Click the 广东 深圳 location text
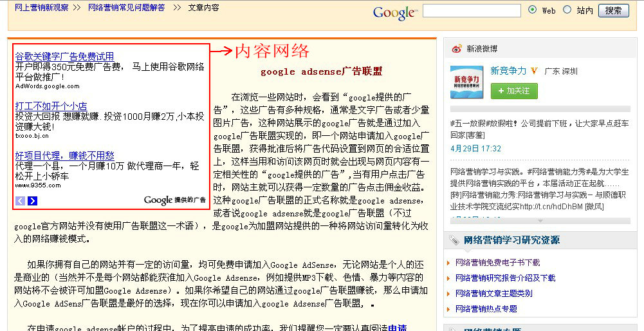 561,71
